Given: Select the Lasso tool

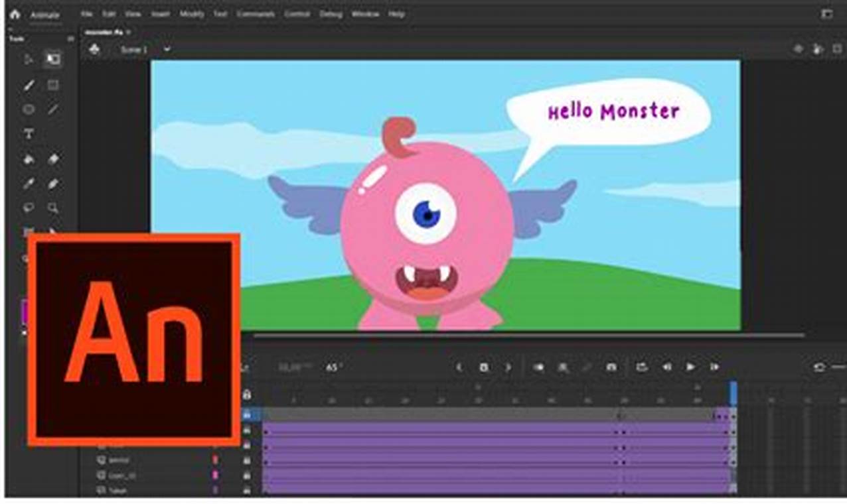Looking at the screenshot, I should (x=29, y=208).
